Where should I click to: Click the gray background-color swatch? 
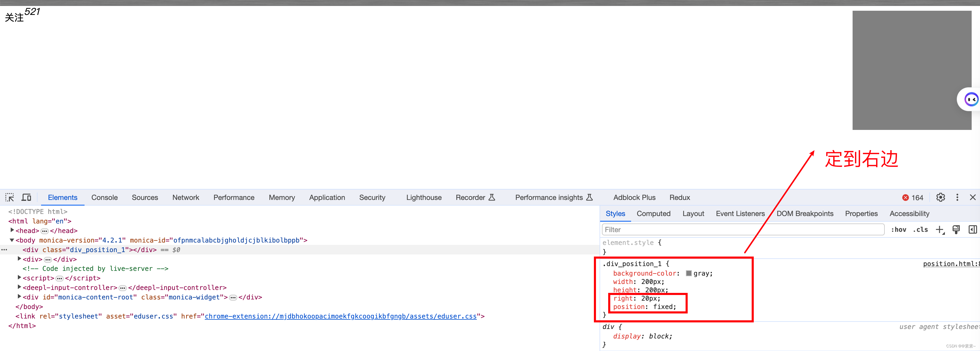(689, 273)
